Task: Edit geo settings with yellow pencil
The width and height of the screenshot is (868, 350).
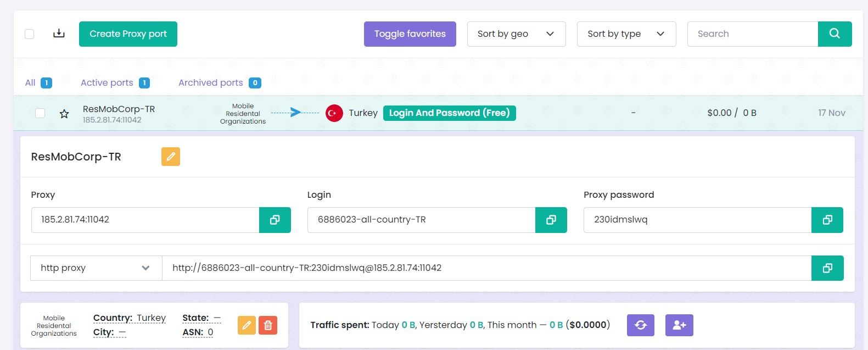Action: (247, 325)
